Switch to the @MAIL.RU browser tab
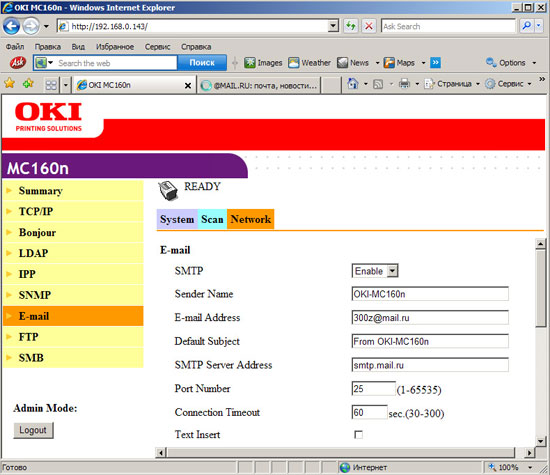The image size is (550, 475). [260, 85]
